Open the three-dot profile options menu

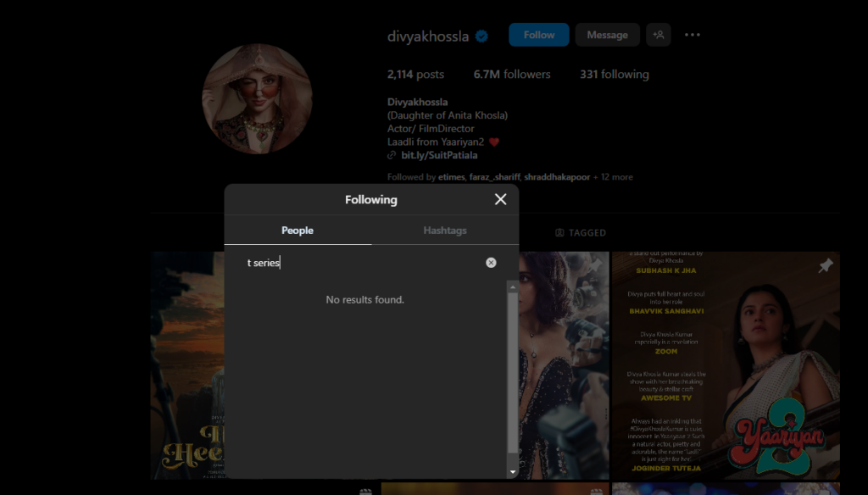pyautogui.click(x=693, y=35)
